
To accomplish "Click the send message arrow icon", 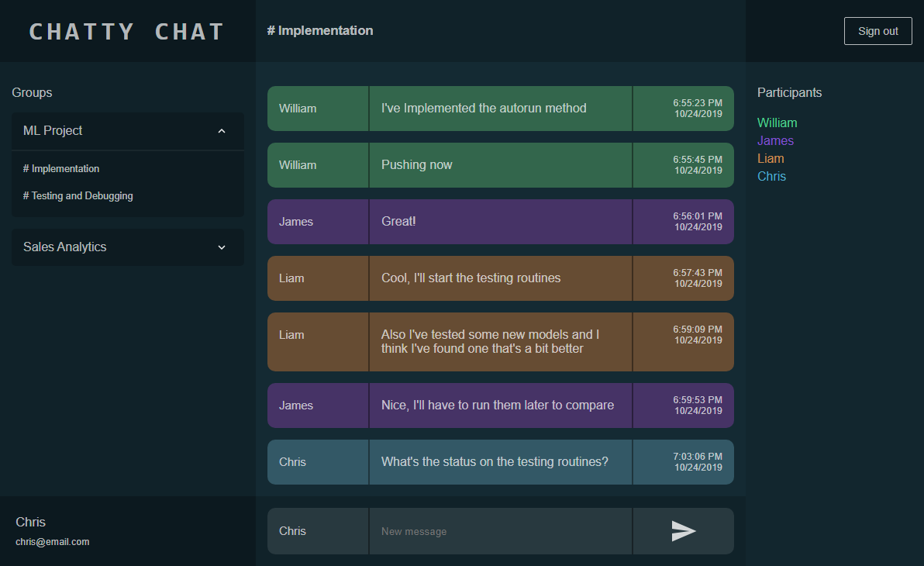I will [x=683, y=531].
